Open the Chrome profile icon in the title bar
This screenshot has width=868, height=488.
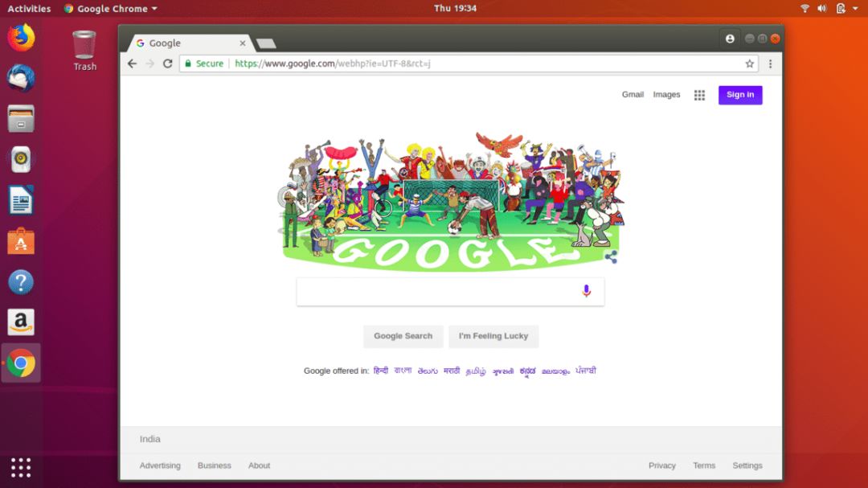tap(730, 39)
